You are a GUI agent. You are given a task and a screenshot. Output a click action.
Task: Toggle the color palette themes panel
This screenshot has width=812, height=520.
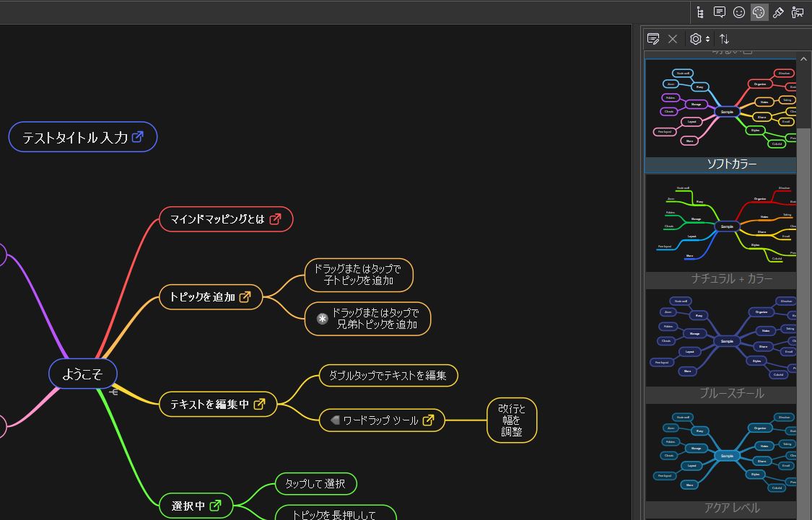pos(759,12)
